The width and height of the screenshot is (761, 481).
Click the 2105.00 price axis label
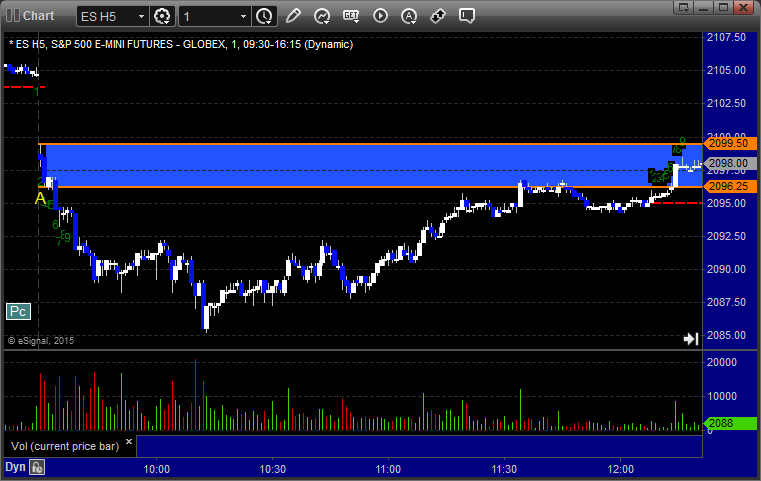(726, 70)
